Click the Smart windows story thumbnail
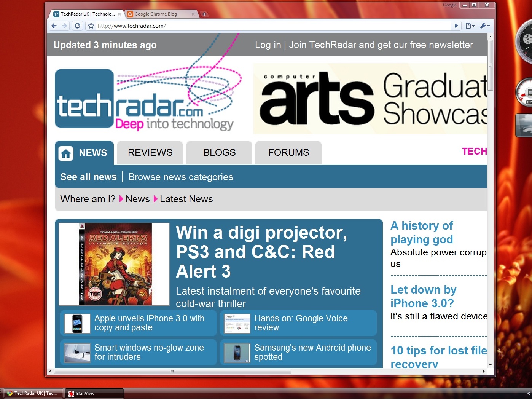532x399 pixels. 77,353
